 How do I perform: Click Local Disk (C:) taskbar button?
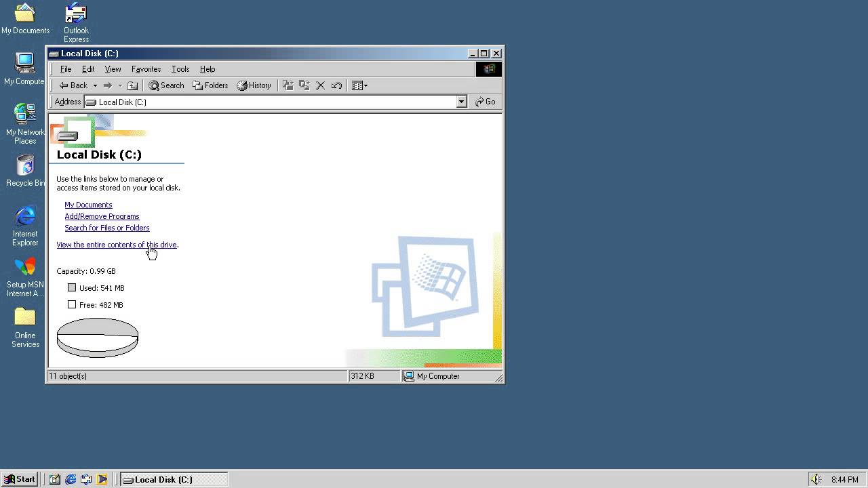174,479
